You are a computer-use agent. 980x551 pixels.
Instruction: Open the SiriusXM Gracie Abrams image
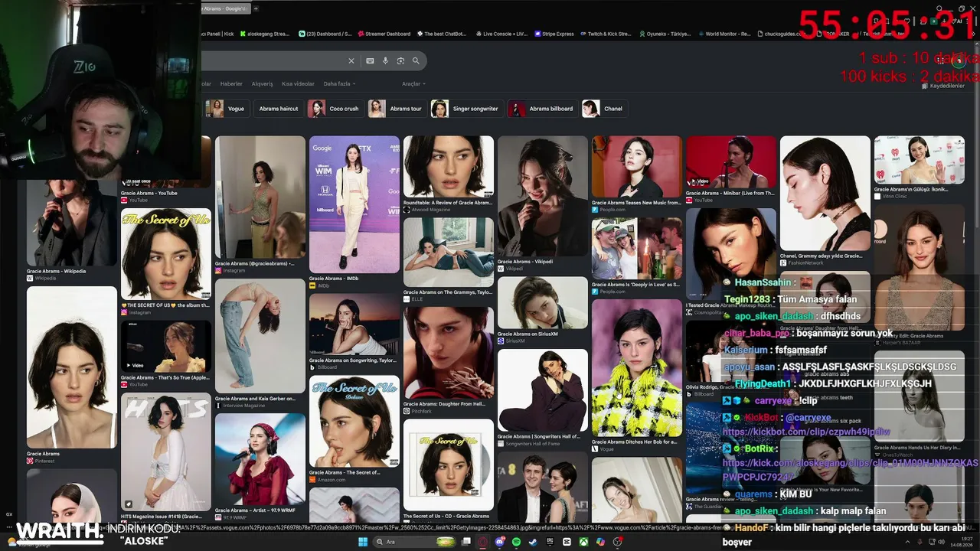(x=543, y=303)
